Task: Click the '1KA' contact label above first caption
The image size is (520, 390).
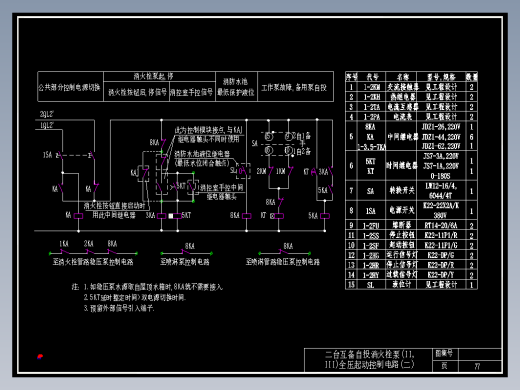Action: [64, 244]
